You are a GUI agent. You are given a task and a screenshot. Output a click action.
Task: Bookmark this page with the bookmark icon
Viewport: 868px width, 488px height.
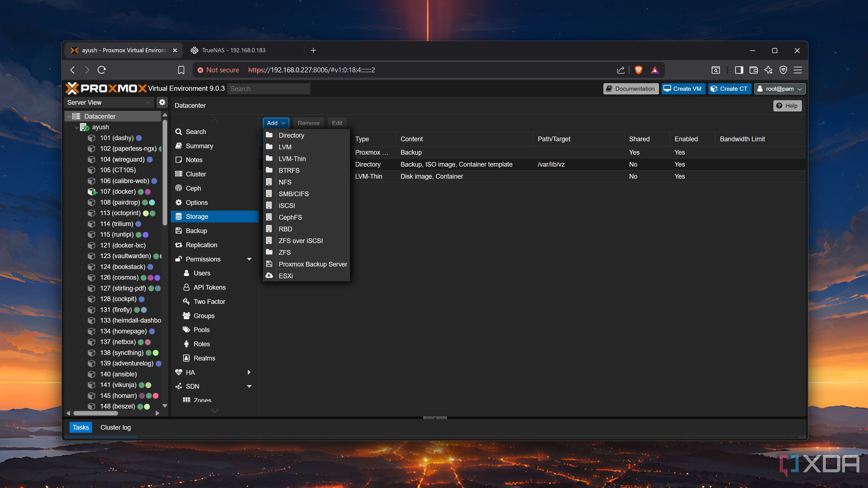(x=181, y=70)
